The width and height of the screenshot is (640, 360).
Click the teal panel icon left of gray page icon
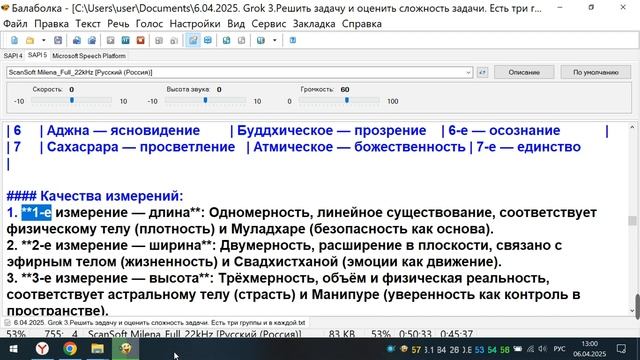226,40
